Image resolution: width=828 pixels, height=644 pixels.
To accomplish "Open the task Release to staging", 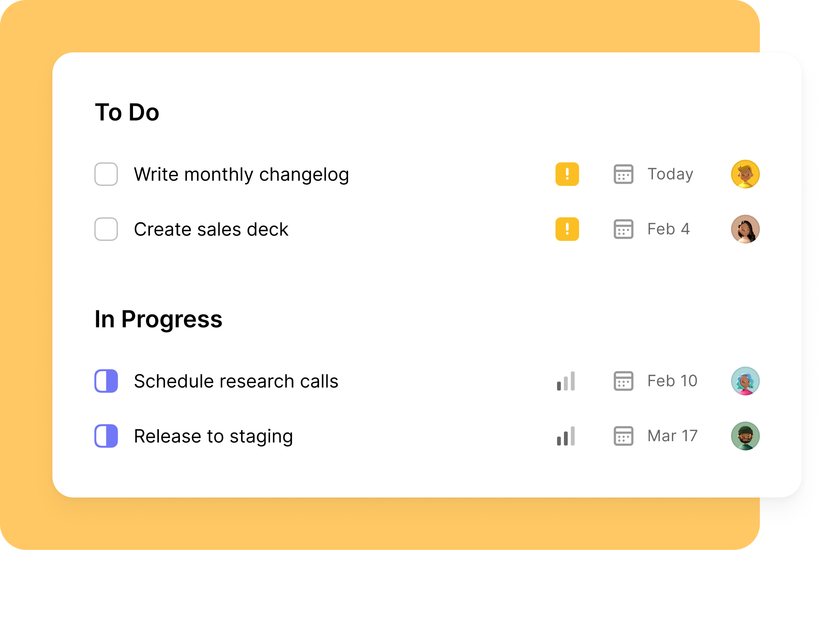I will (214, 436).
